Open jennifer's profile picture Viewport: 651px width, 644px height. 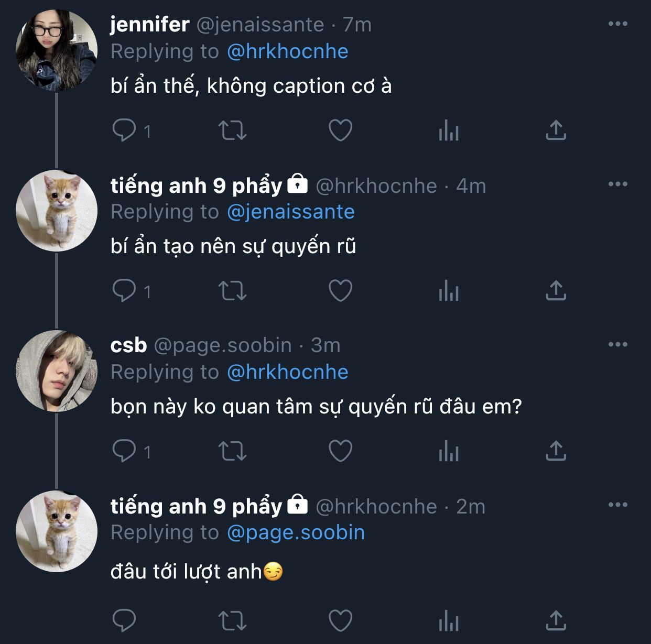(57, 51)
